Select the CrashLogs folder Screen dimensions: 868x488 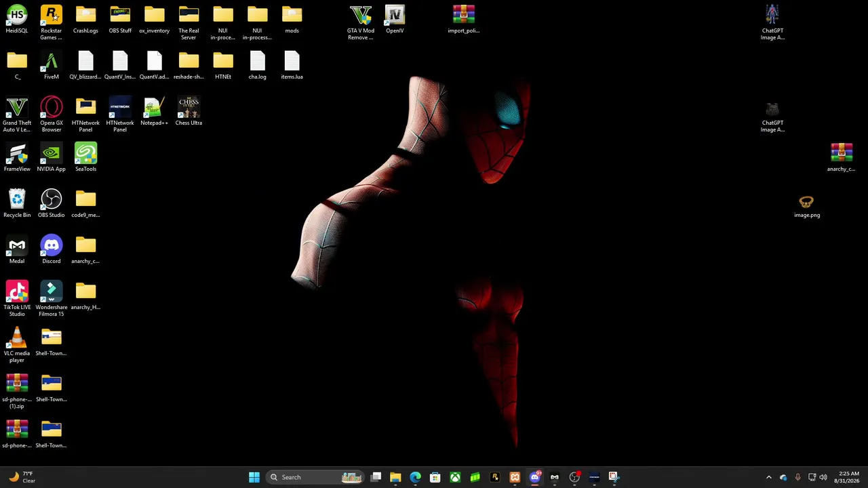pos(85,20)
